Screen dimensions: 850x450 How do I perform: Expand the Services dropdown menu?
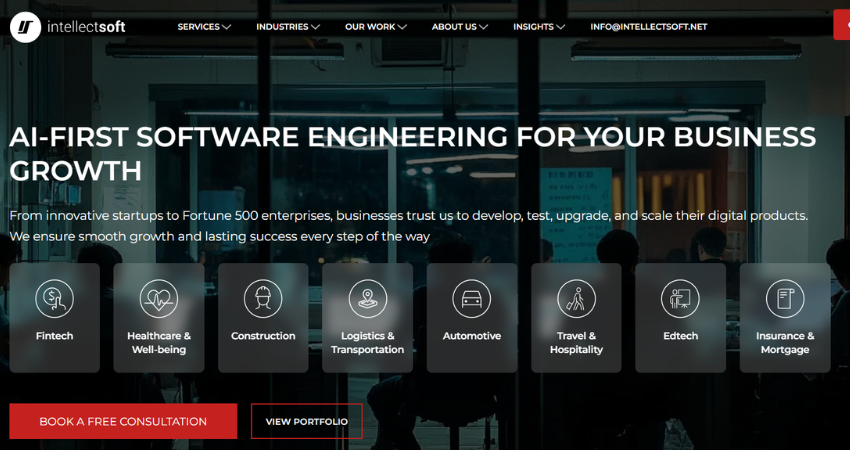[x=204, y=27]
